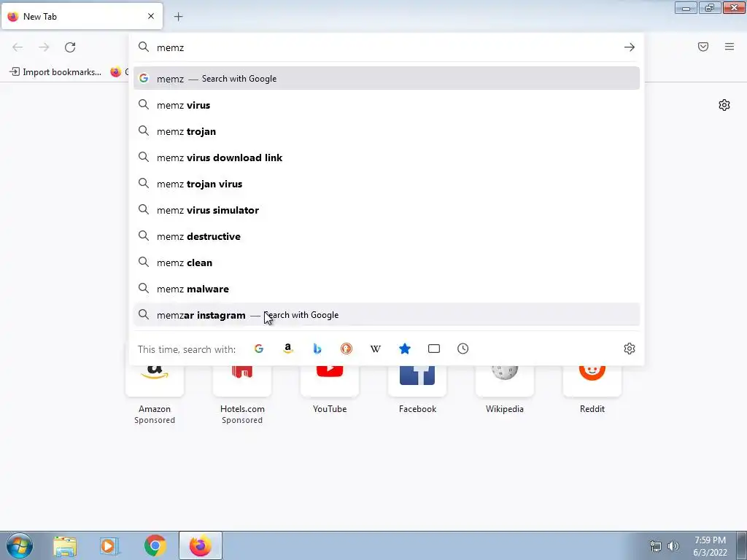Open new tab with plus button
Screen dimensions: 747x560
pyautogui.click(x=178, y=17)
